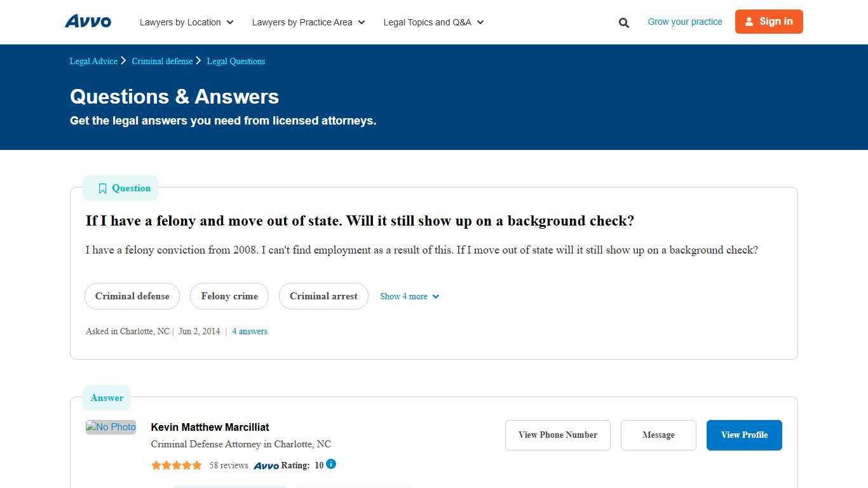Open the Lawyers by Location menu
This screenshot has height=488, width=868.
(181, 22)
